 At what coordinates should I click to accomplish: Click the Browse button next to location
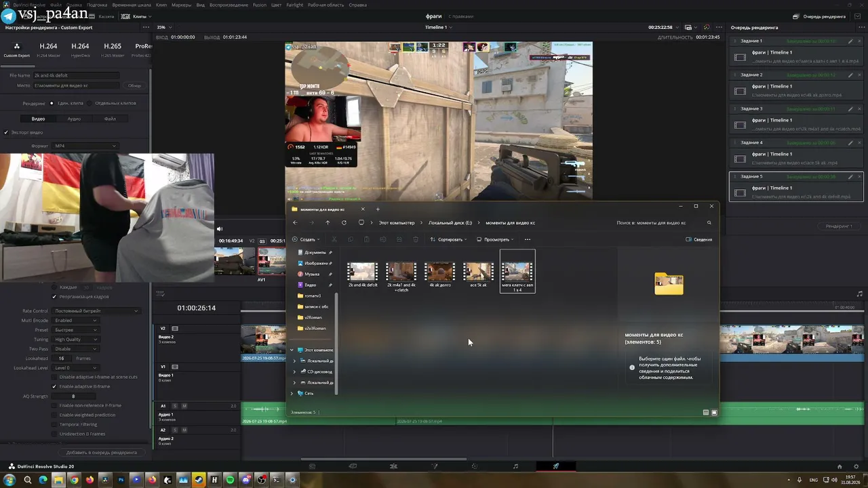pyautogui.click(x=134, y=85)
